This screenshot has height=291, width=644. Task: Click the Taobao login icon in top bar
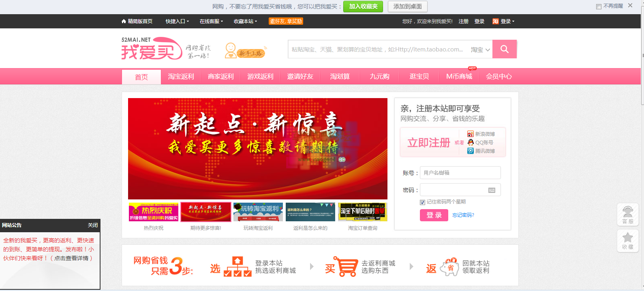495,21
